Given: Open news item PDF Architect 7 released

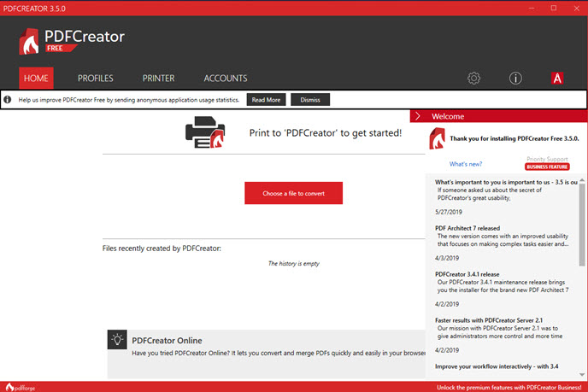Looking at the screenshot, I should [x=467, y=228].
